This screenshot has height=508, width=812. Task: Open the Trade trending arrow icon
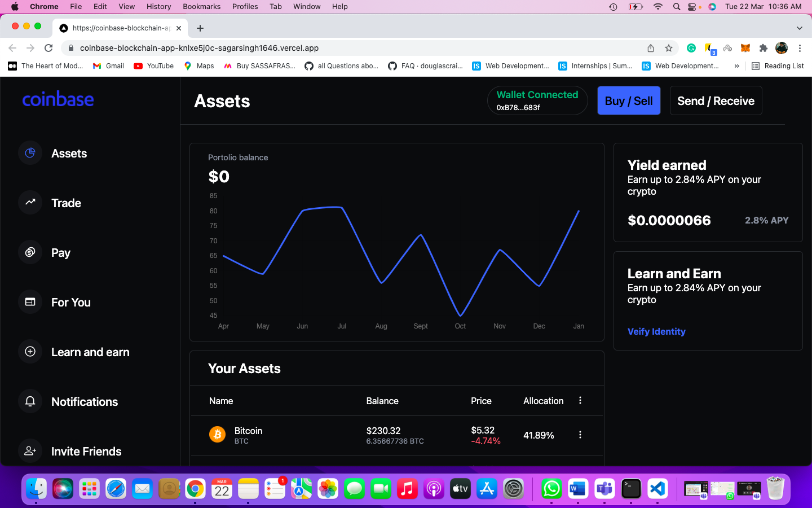click(x=30, y=203)
